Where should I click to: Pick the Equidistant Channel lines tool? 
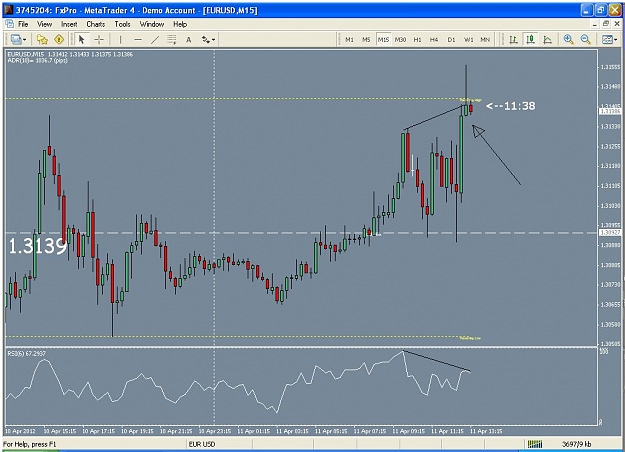[x=172, y=39]
